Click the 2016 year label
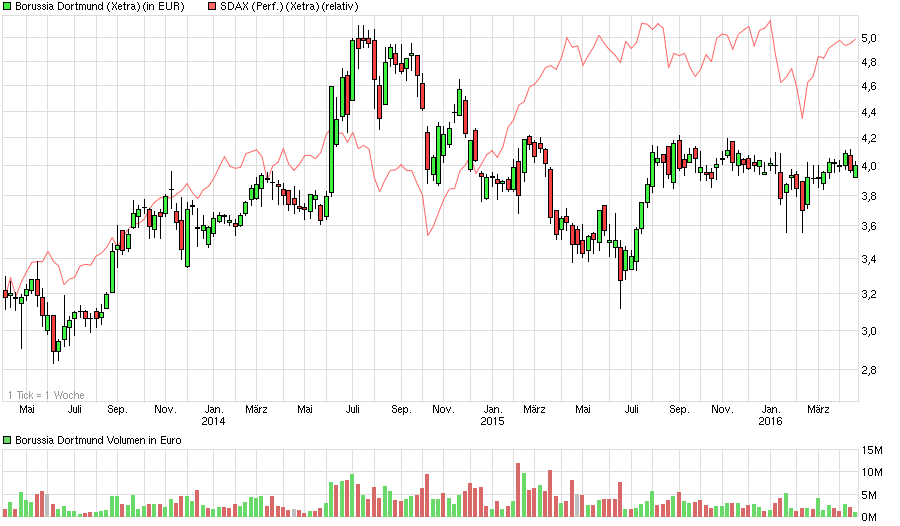This screenshot has height=526, width=900. point(770,421)
